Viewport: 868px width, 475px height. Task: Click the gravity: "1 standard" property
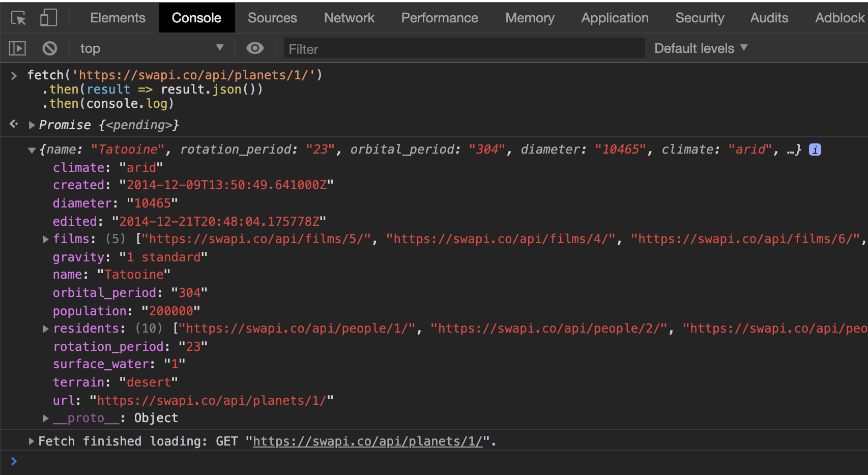coord(130,257)
